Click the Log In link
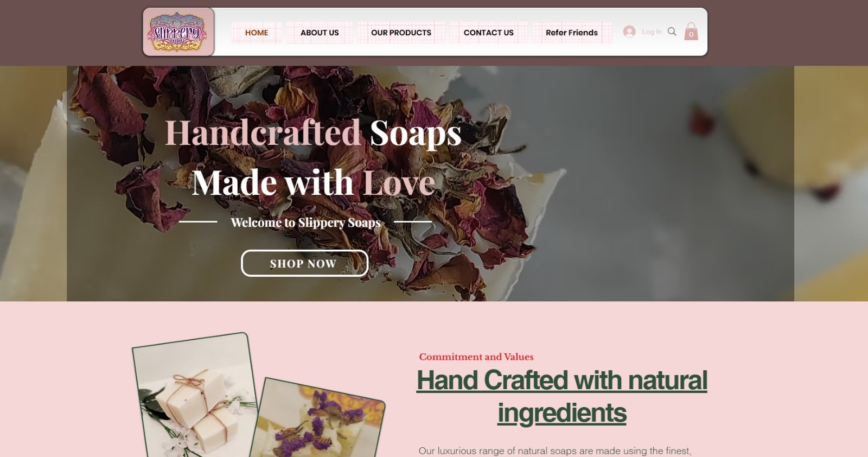This screenshot has width=868, height=457. point(652,31)
